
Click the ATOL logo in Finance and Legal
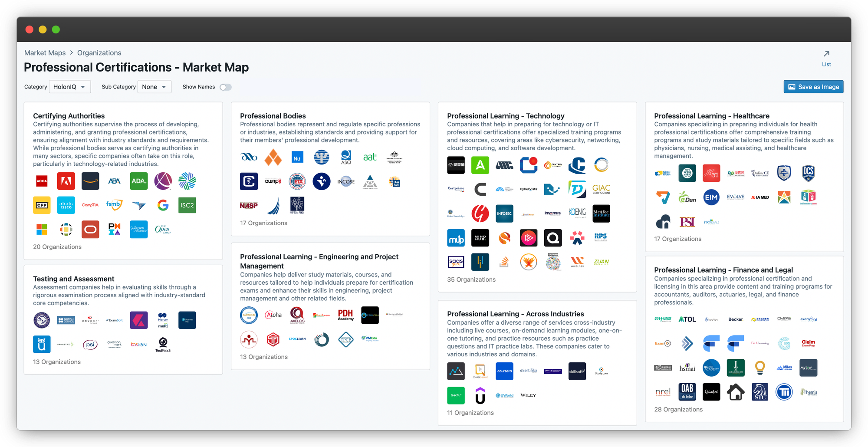coord(687,319)
